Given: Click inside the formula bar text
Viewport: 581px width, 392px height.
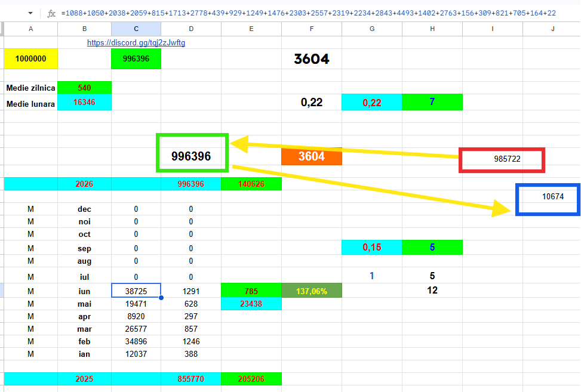Looking at the screenshot, I should [308, 13].
